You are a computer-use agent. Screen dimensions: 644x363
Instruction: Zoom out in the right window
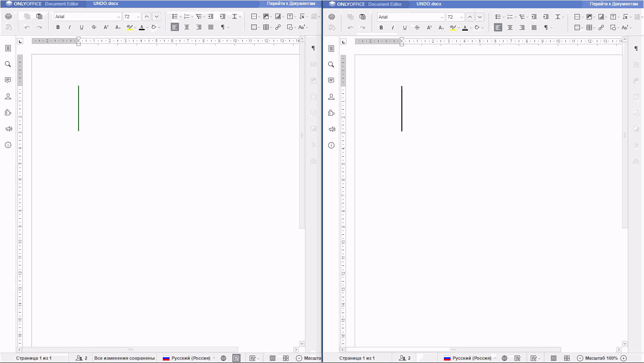pyautogui.click(x=580, y=358)
